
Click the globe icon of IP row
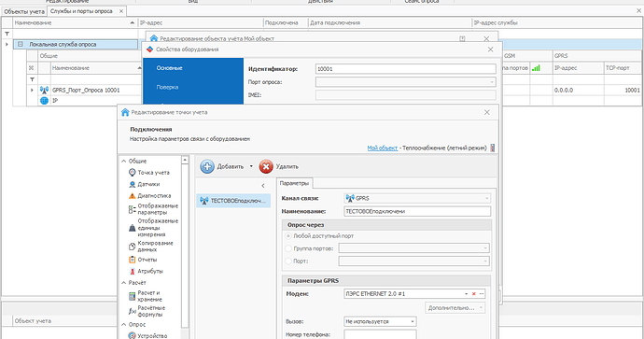(45, 100)
